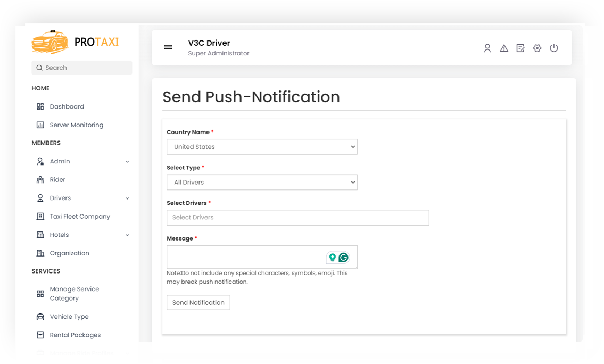Expand the Drivers section in sidebar
The height and width of the screenshot is (364, 604).
tap(127, 198)
